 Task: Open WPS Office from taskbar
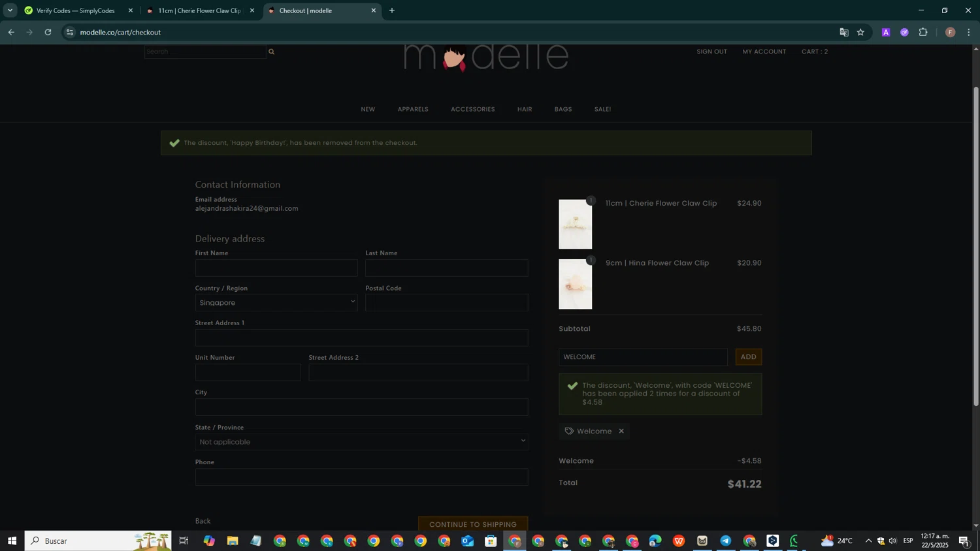[x=679, y=541]
